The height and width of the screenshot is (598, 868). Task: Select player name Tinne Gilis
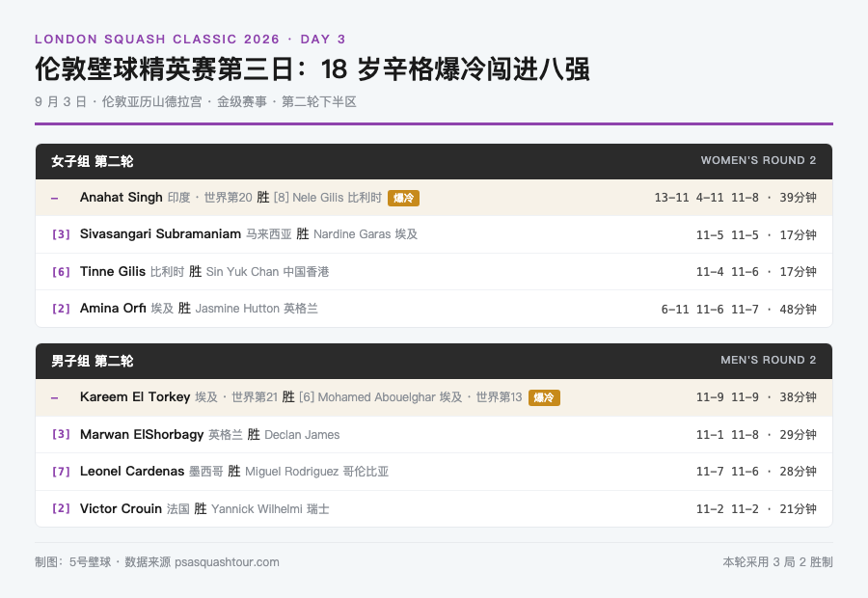[x=113, y=271]
